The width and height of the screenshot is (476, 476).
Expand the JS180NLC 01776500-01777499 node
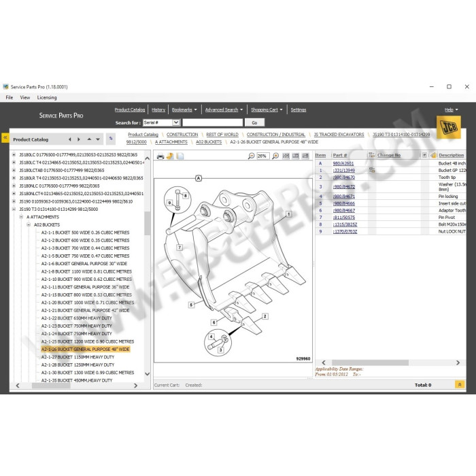click(x=14, y=186)
